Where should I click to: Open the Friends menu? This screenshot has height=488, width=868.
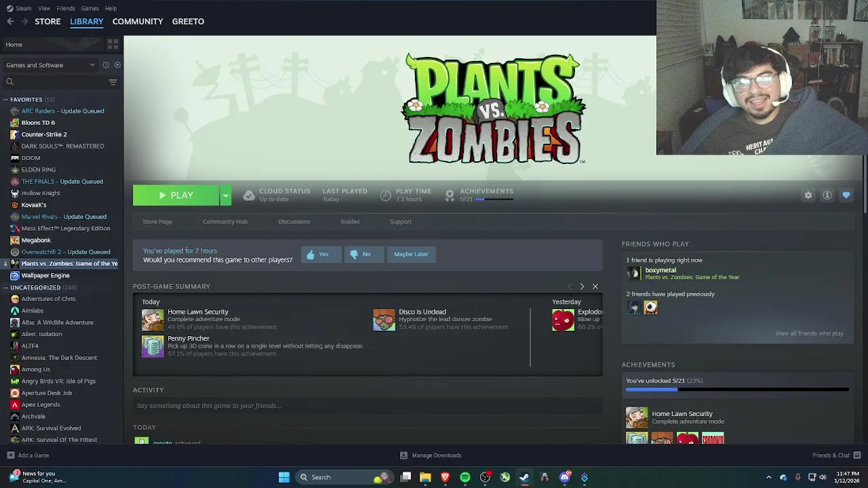(66, 8)
